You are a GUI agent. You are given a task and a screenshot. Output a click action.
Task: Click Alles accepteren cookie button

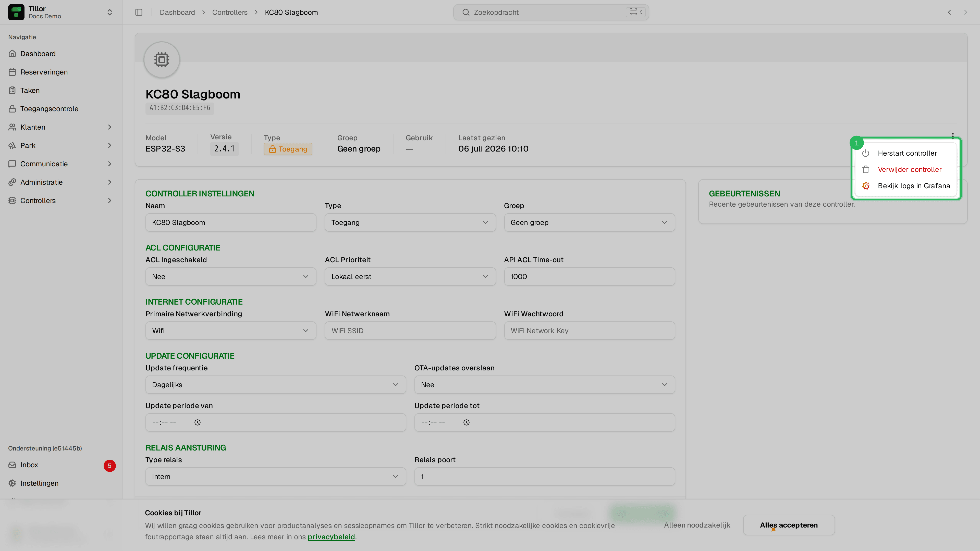point(789,525)
